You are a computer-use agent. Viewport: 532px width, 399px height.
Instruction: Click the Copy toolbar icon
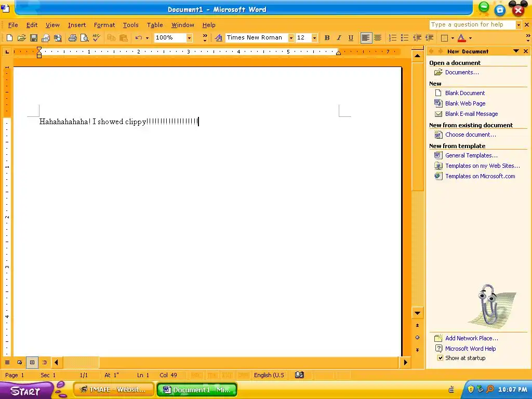tap(111, 38)
